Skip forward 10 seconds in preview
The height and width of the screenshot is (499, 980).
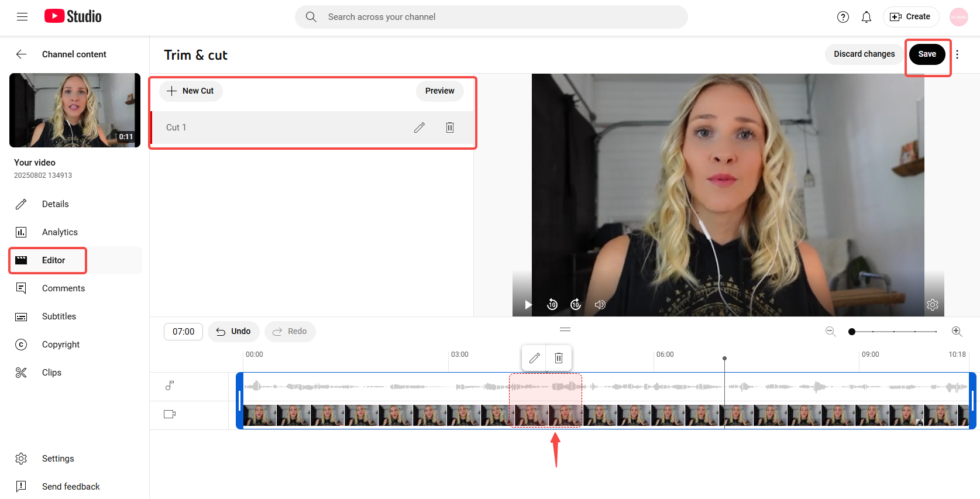(x=576, y=305)
